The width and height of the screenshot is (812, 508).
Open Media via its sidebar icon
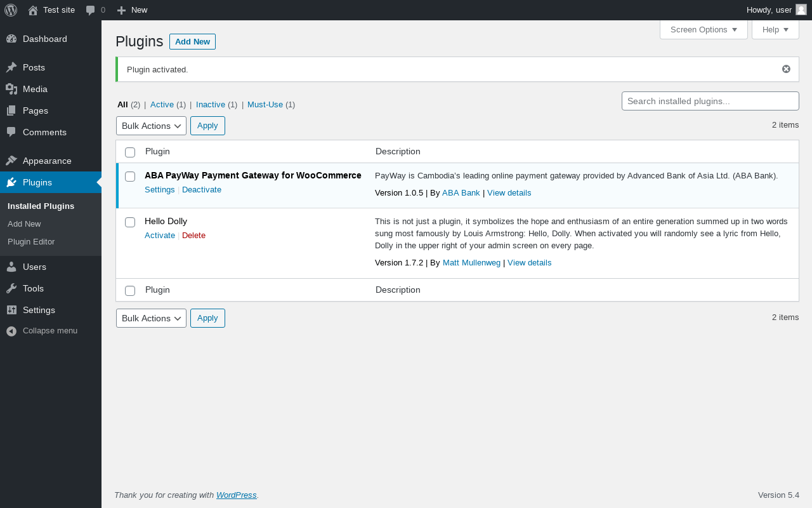click(x=11, y=89)
